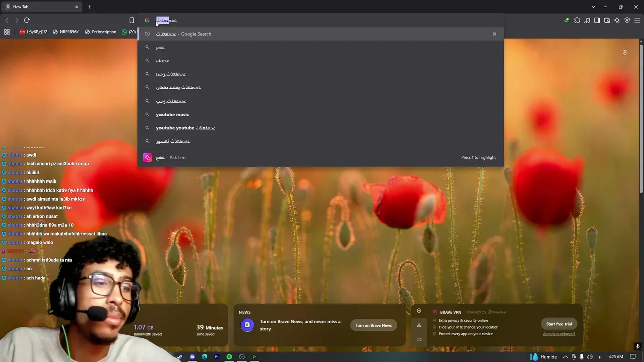Open the Préinscription bookmark
This screenshot has width=644, height=362.
pos(100,32)
